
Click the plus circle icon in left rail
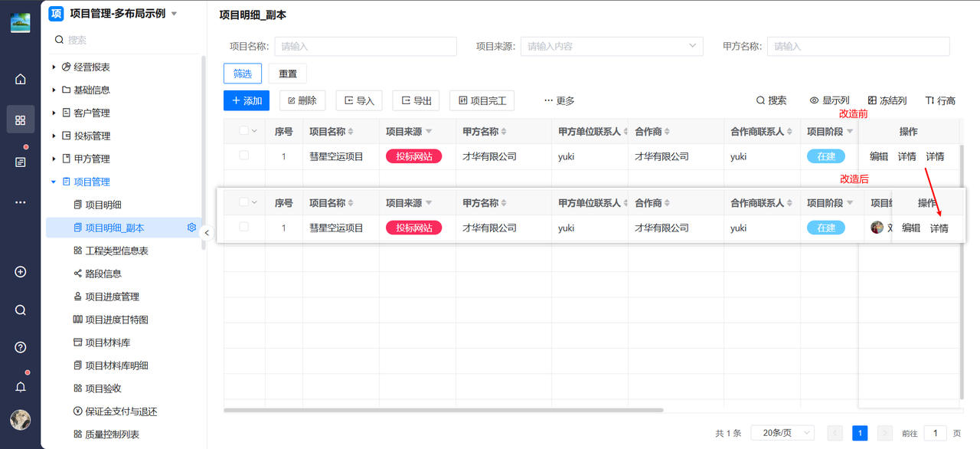[21, 272]
